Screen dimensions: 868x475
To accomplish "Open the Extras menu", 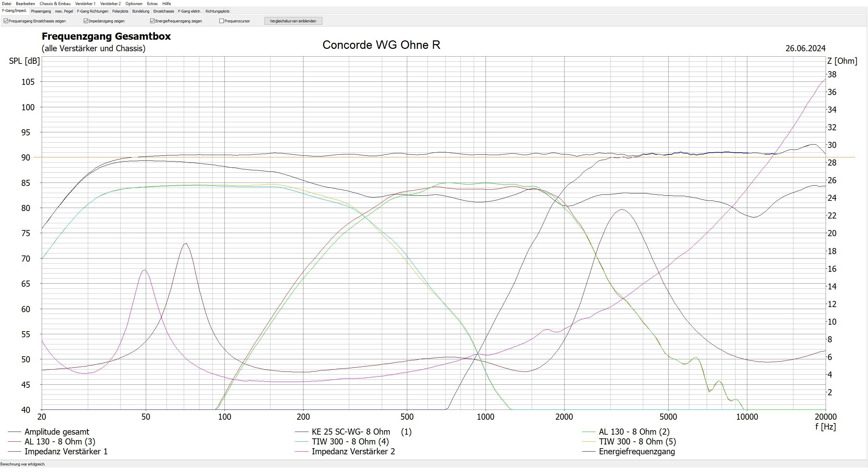I will coord(152,4).
